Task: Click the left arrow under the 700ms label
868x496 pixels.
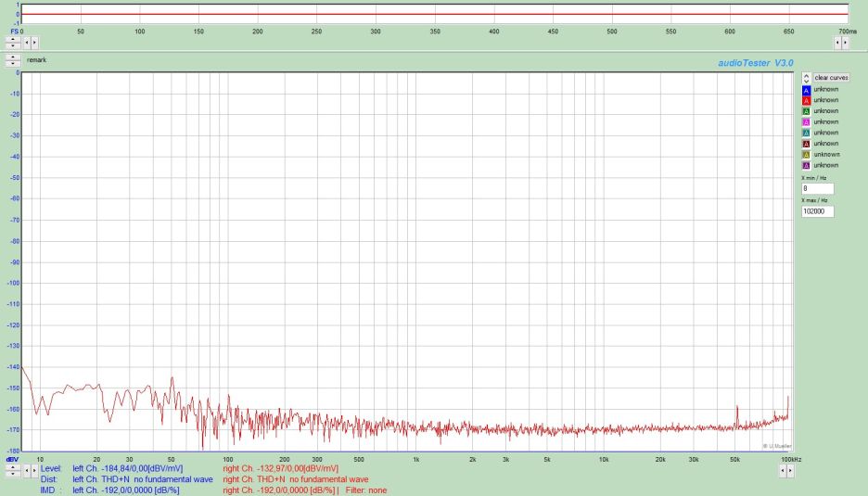Action: (x=837, y=42)
